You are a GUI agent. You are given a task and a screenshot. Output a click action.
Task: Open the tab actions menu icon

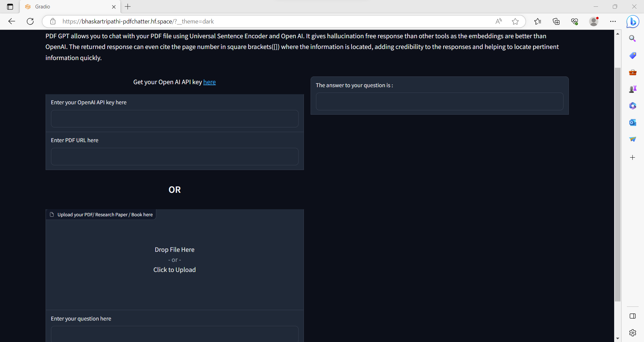tap(10, 7)
